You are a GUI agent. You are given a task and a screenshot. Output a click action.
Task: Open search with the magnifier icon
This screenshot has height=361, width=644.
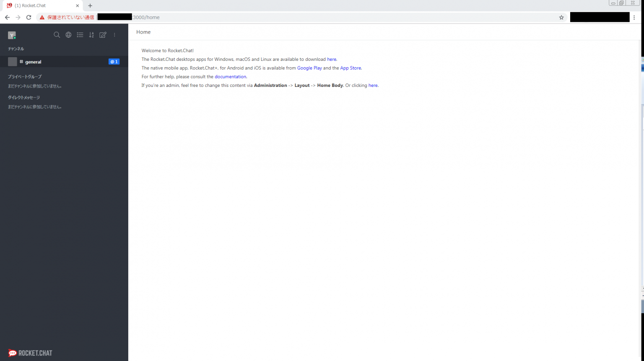[57, 35]
